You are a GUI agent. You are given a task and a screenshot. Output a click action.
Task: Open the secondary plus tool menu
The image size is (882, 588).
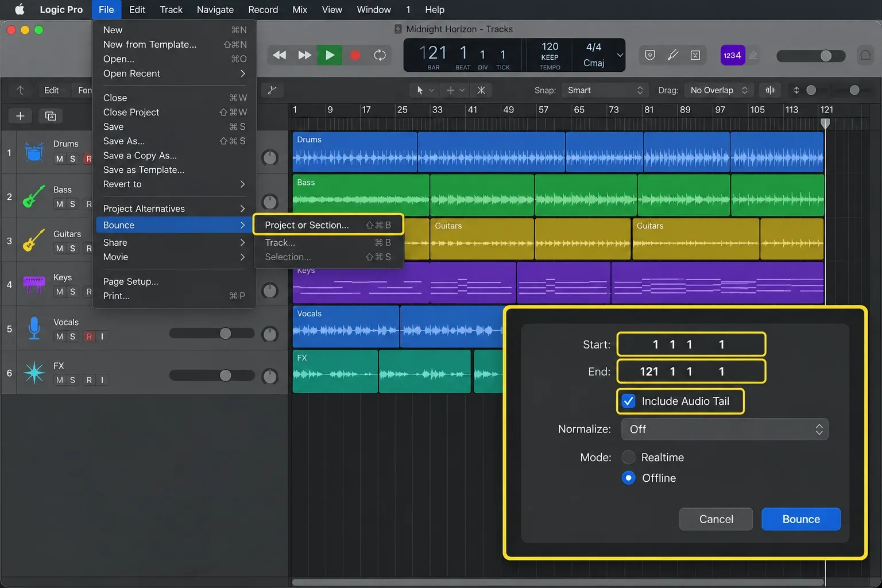456,90
